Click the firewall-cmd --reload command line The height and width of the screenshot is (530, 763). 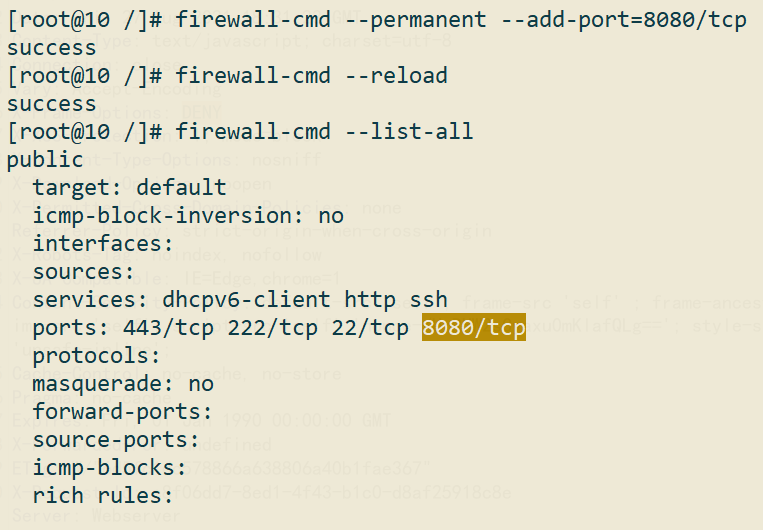pos(228,76)
